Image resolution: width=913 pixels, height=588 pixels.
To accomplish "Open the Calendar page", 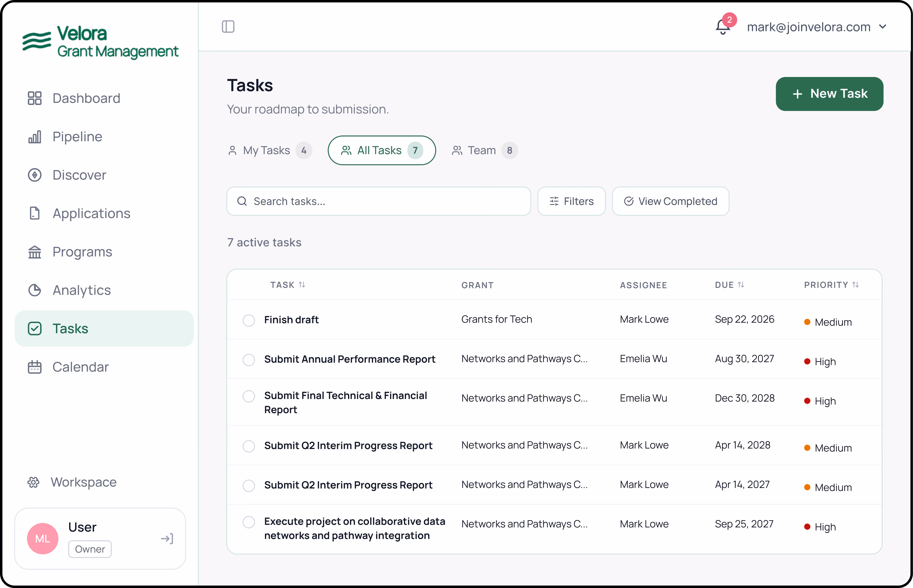I will click(x=104, y=367).
